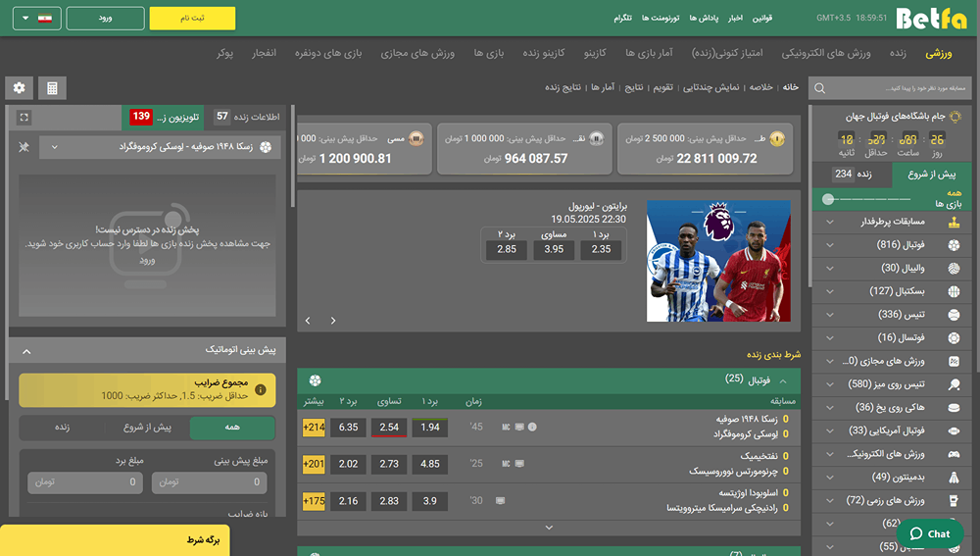The width and height of the screenshot is (980, 556).
Task: Click the volleyball sport icon in sidebar
Action: [x=954, y=269]
